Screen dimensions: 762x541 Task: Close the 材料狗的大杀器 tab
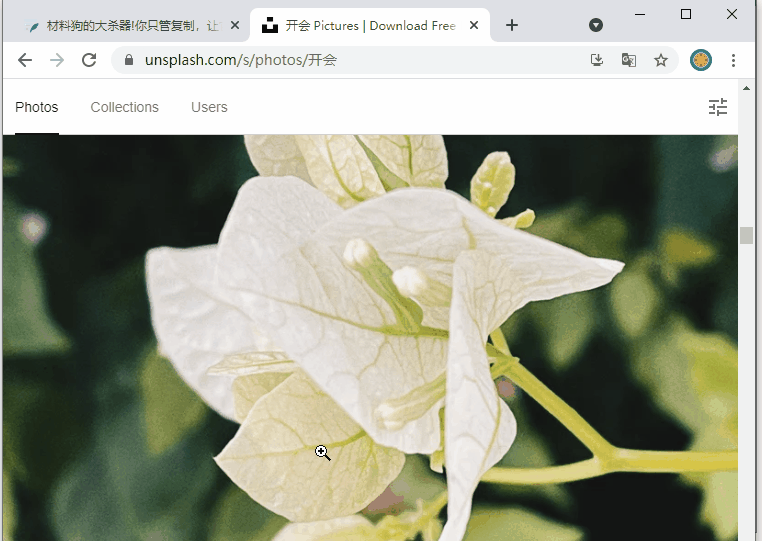coord(235,25)
